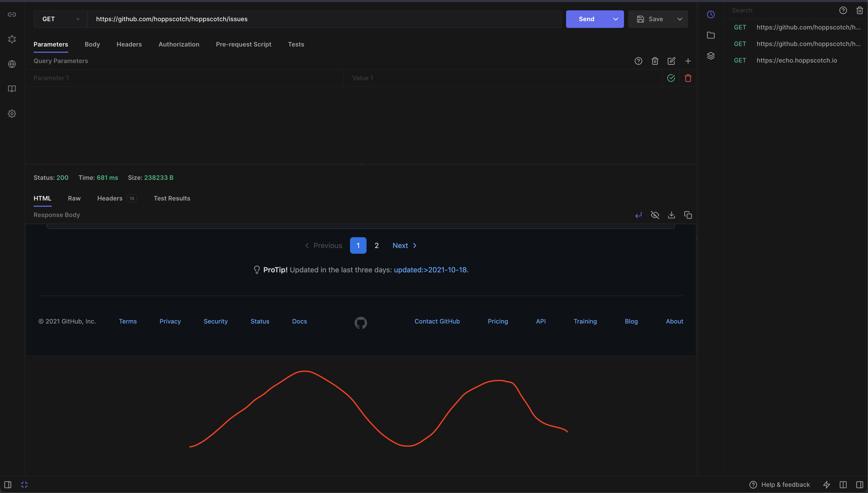Click the Send button

pyautogui.click(x=586, y=19)
